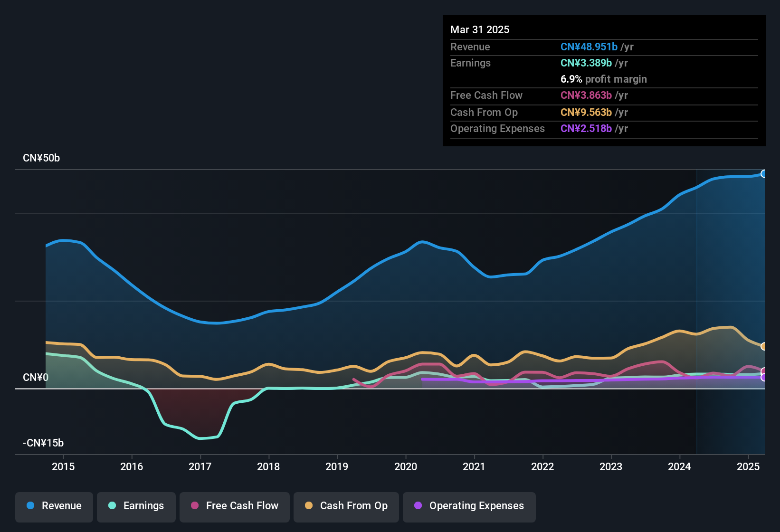The image size is (780, 532).
Task: Click the Earnings value CN¥3.389b link
Action: (586, 63)
